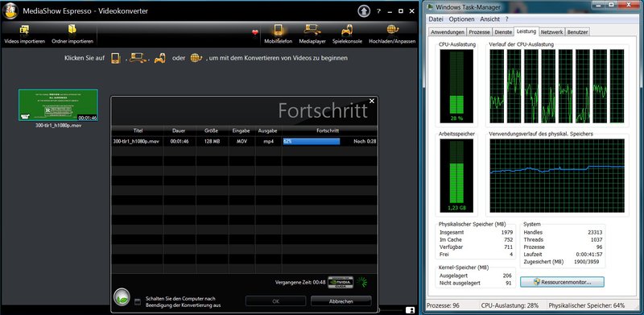The height and width of the screenshot is (315, 644).
Task: Click the NVIDIA CUDA badge
Action: pyautogui.click(x=341, y=282)
